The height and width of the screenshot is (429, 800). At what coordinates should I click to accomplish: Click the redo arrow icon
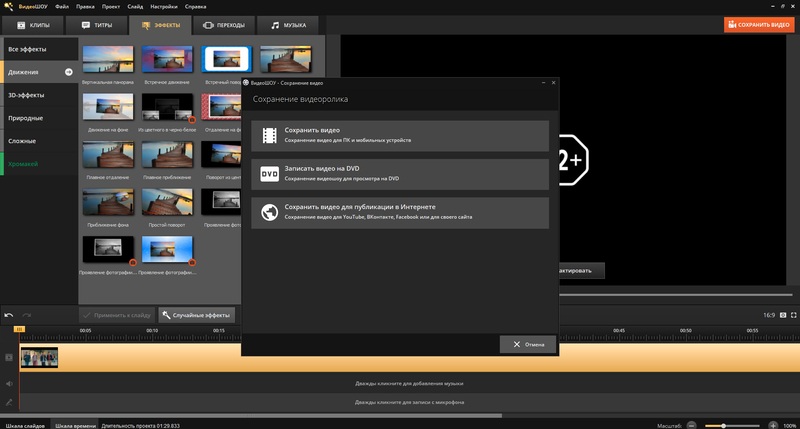[x=27, y=315]
